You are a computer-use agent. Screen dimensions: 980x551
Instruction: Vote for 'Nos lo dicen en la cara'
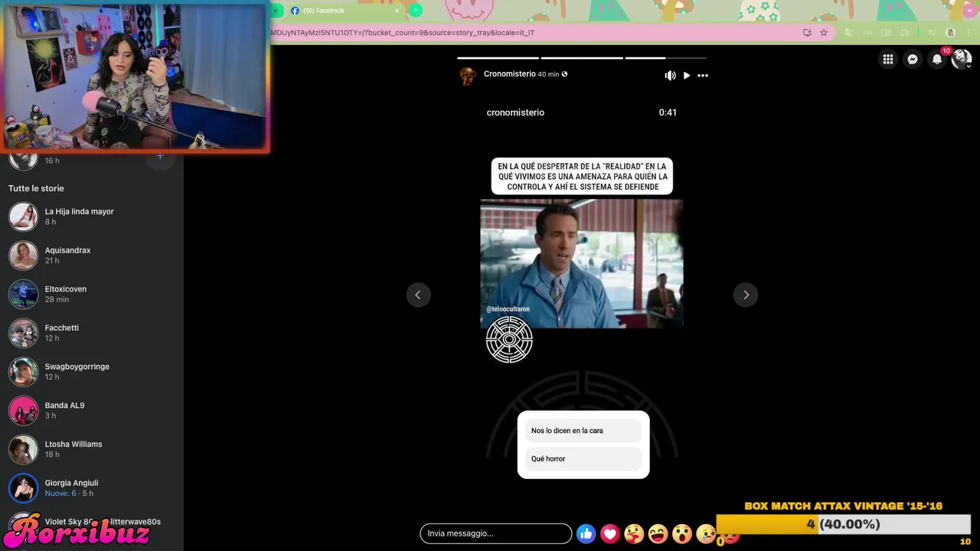(583, 431)
